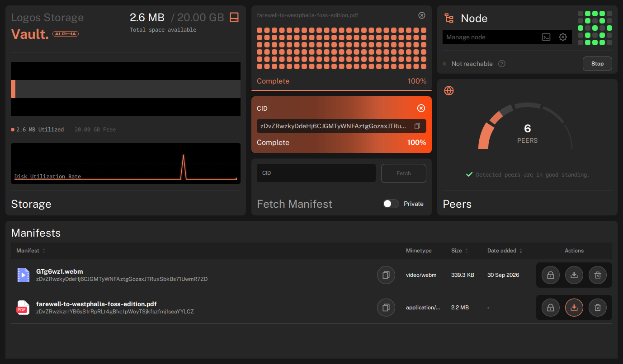Toggle the Private switch on

391,204
